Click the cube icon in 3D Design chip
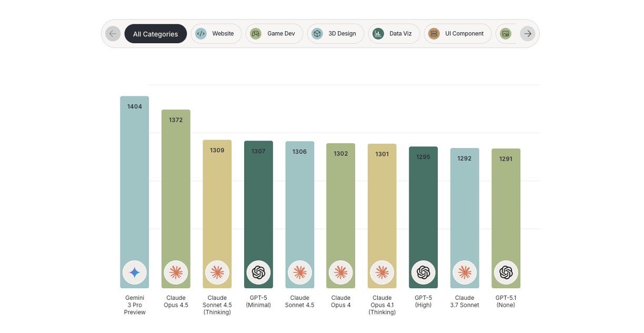 [x=317, y=34]
